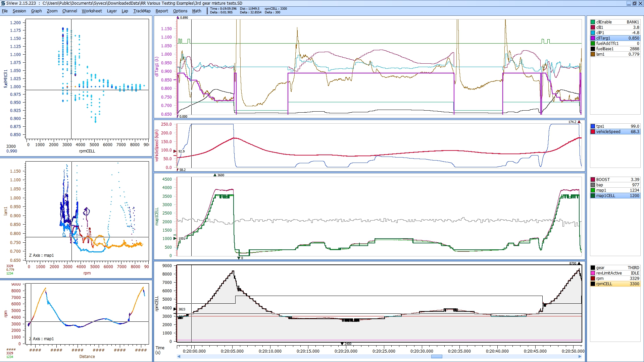Click the fuelAddTfc1 color swatch
This screenshot has height=362, width=644.
593,44
